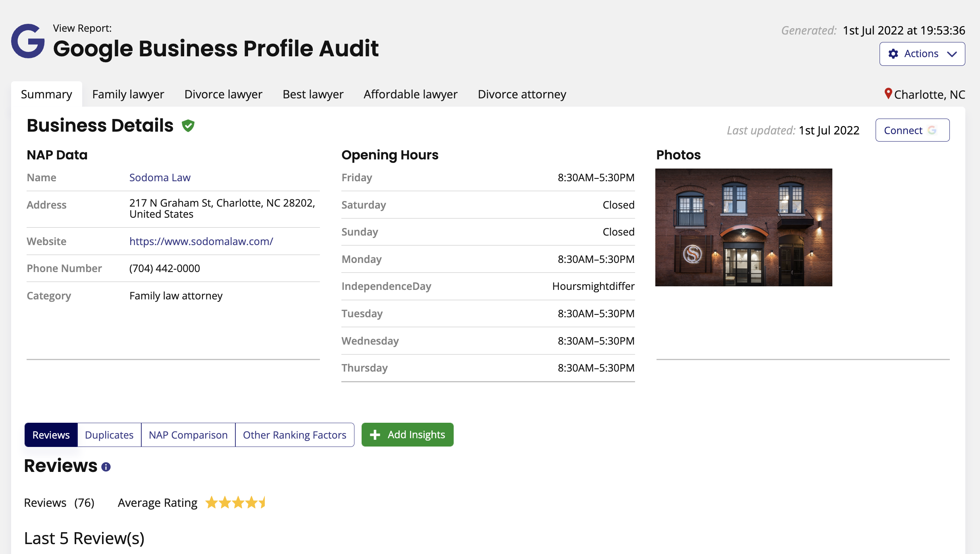The height and width of the screenshot is (554, 980).
Task: Open the business building photo thumbnail
Action: coord(744,227)
